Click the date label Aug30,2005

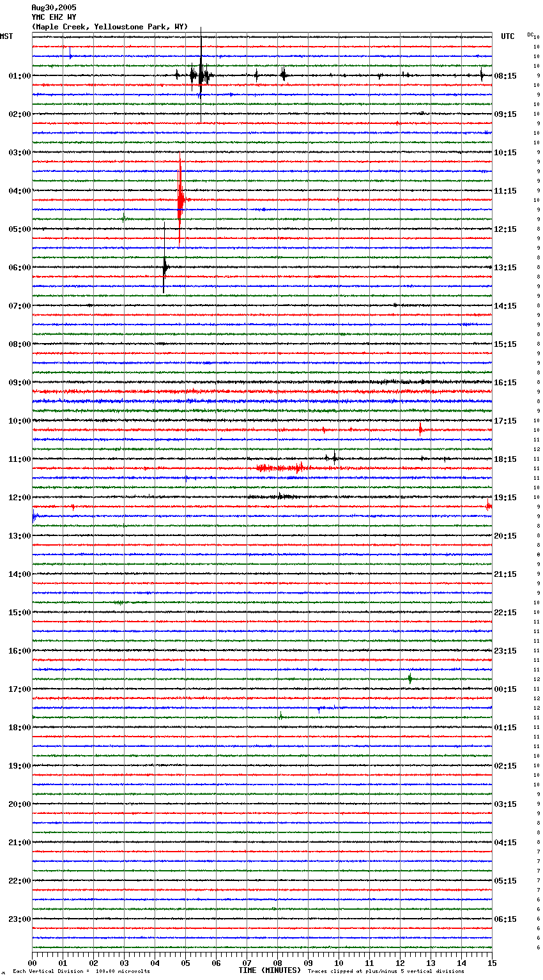[54, 8]
